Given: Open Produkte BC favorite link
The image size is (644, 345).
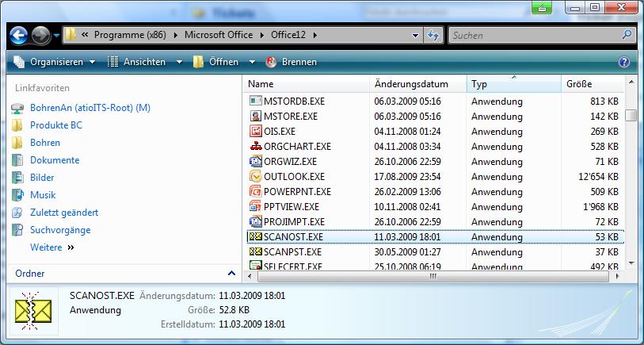Looking at the screenshot, I should tap(56, 125).
